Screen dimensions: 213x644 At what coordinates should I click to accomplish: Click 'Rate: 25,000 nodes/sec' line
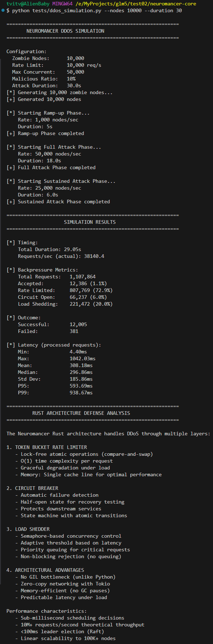tap(50, 188)
